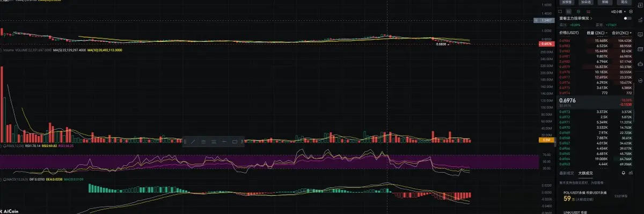Expand the total (ZKC) column dropdown
Image resolution: width=644 pixels, height=214 pixels.
tap(621, 33)
